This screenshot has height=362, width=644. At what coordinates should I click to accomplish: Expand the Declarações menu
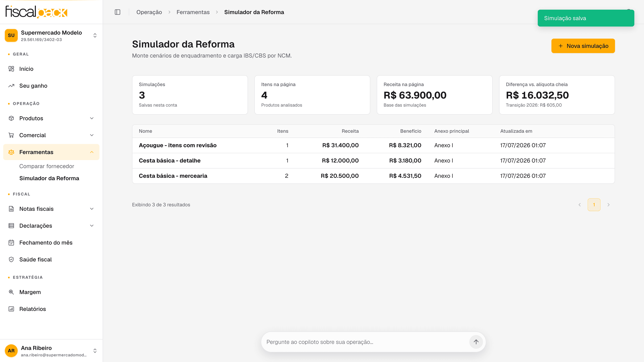[x=92, y=226]
